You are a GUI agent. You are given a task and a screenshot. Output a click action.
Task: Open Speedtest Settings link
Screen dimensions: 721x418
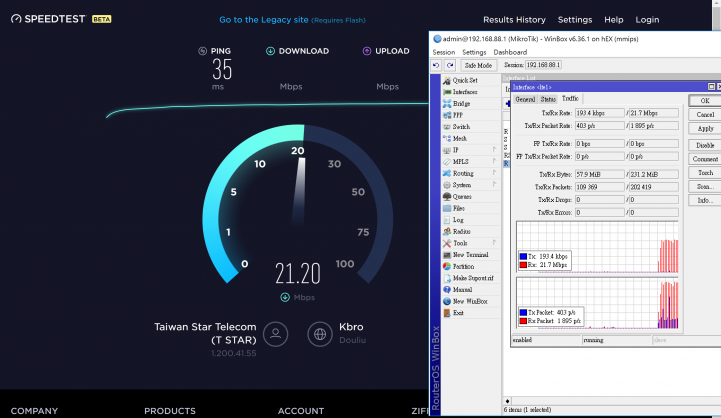point(575,20)
